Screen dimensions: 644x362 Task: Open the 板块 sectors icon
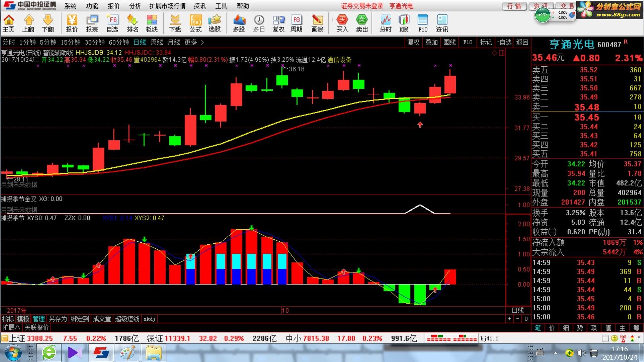(152, 23)
